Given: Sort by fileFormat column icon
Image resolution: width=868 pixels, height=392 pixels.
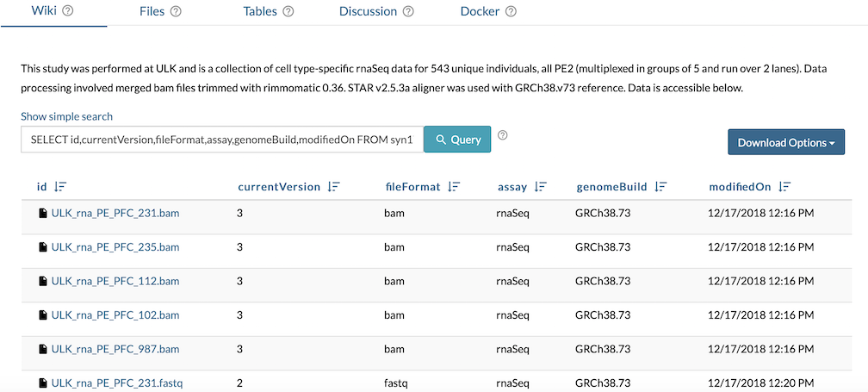Looking at the screenshot, I should click(454, 187).
